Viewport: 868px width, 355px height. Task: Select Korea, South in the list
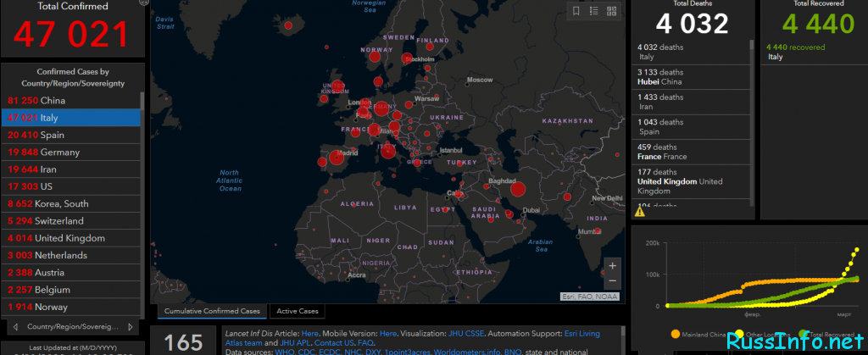(x=71, y=203)
